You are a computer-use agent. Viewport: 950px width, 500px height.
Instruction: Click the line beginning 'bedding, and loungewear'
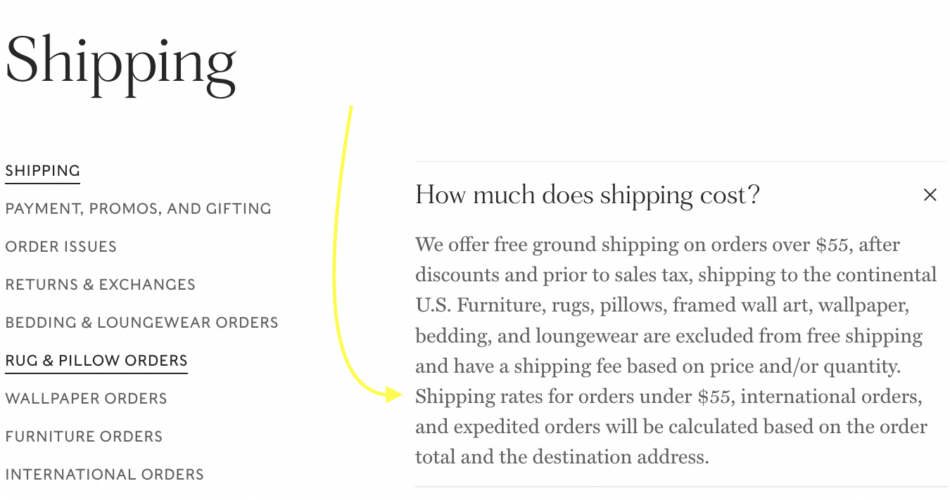[x=668, y=336]
